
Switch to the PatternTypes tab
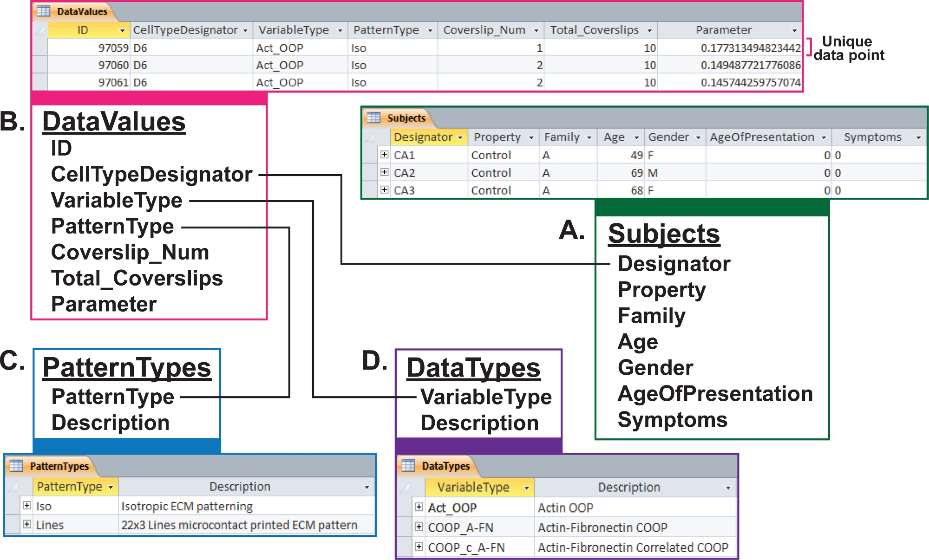(59, 466)
